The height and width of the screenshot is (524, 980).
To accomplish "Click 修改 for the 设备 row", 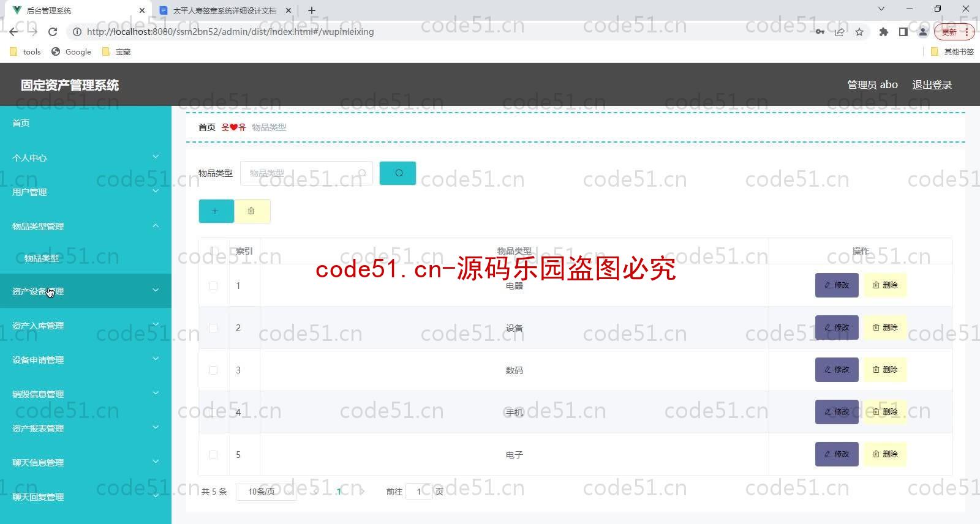I will 837,327.
